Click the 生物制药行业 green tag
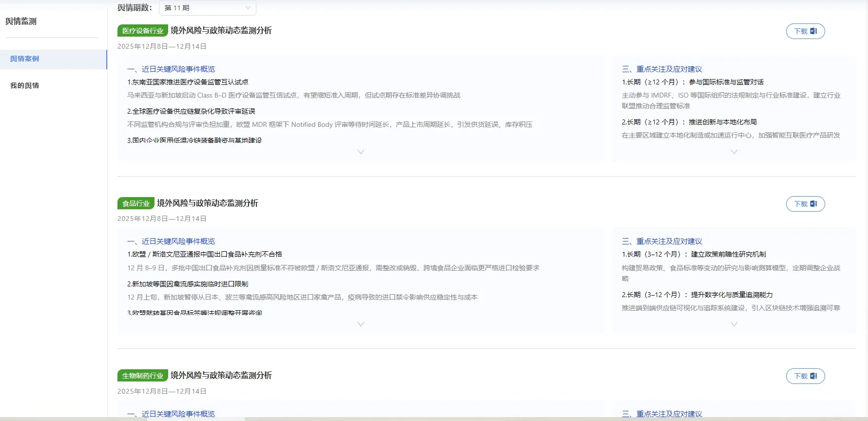The width and height of the screenshot is (868, 421). [143, 376]
